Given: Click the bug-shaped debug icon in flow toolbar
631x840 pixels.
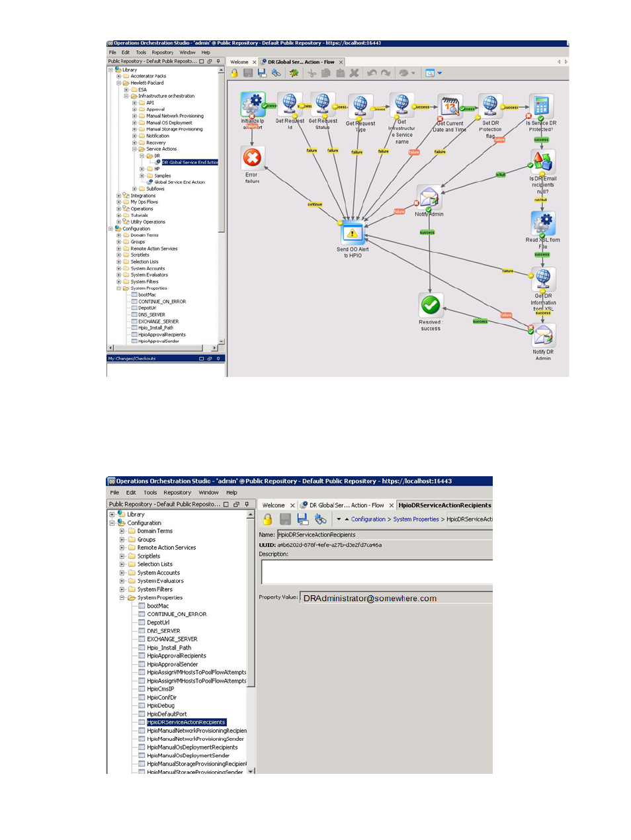Looking at the screenshot, I should 294,73.
